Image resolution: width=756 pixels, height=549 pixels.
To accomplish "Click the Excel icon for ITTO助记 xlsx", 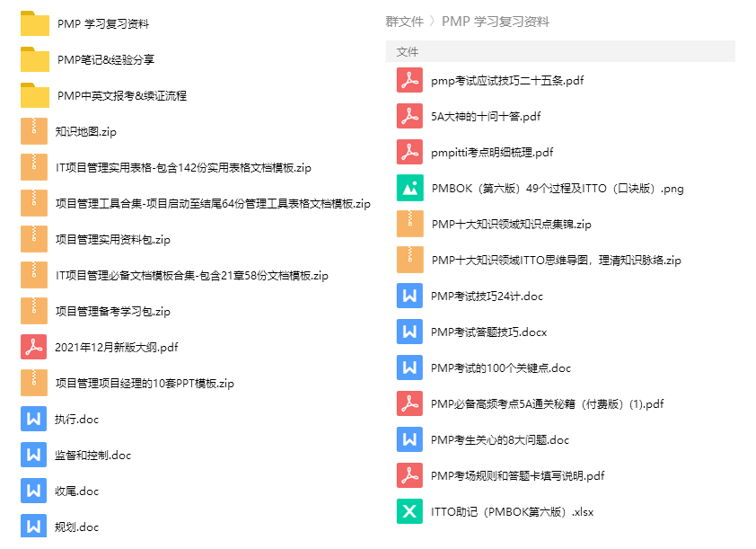I will [409, 511].
